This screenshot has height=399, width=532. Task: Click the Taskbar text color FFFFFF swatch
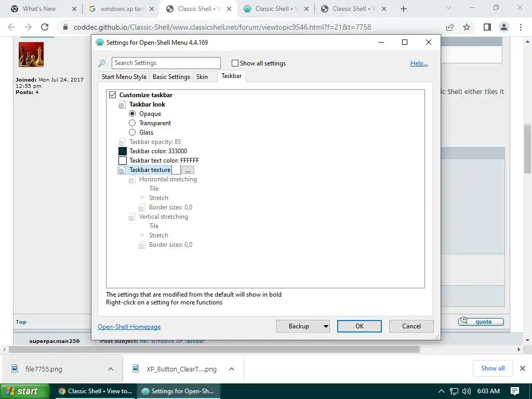(123, 161)
